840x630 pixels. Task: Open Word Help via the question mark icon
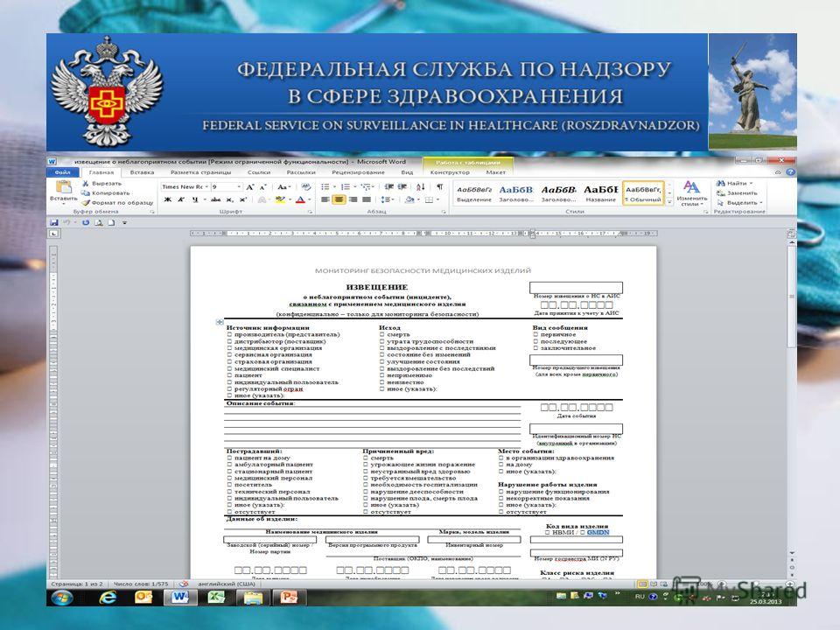(790, 172)
